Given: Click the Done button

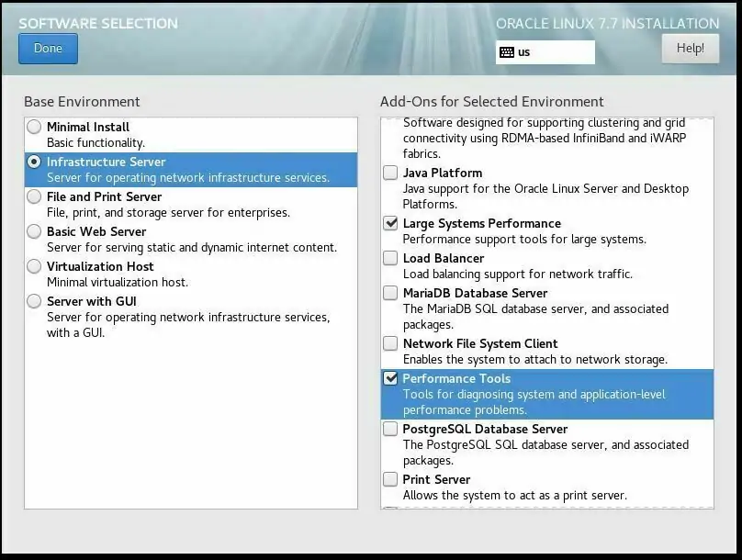Looking at the screenshot, I should click(x=48, y=49).
